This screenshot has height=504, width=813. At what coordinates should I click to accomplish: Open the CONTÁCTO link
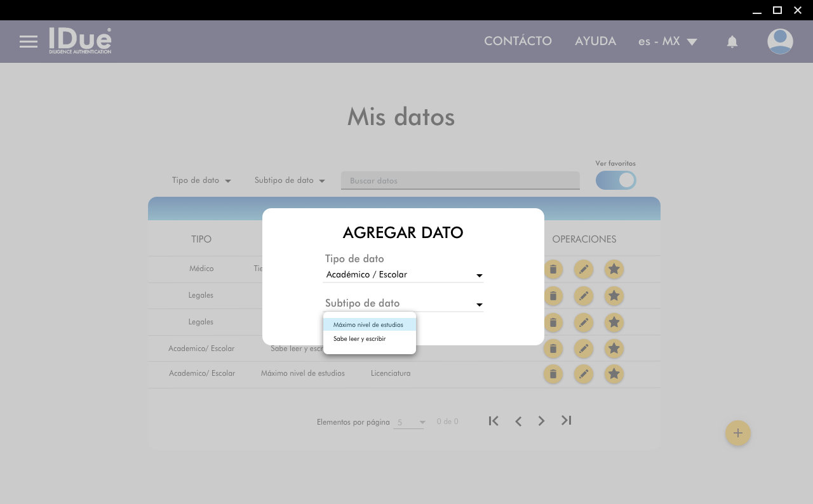click(518, 41)
